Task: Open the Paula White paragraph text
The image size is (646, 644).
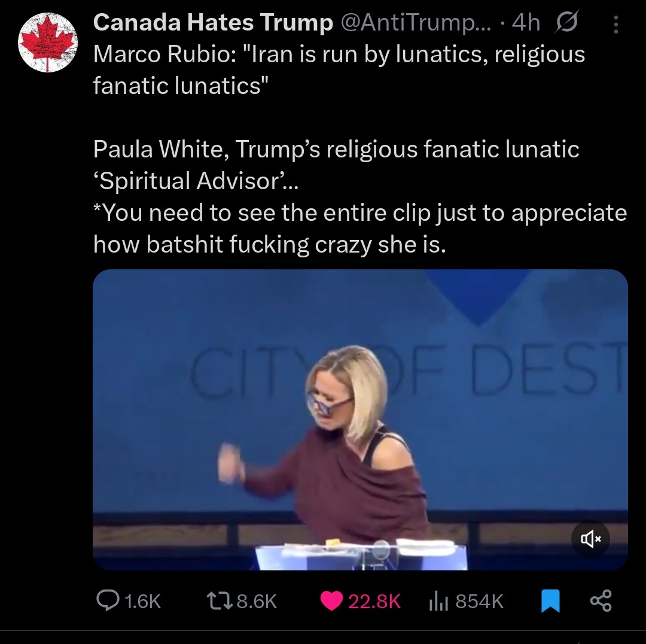Action: pyautogui.click(x=359, y=196)
